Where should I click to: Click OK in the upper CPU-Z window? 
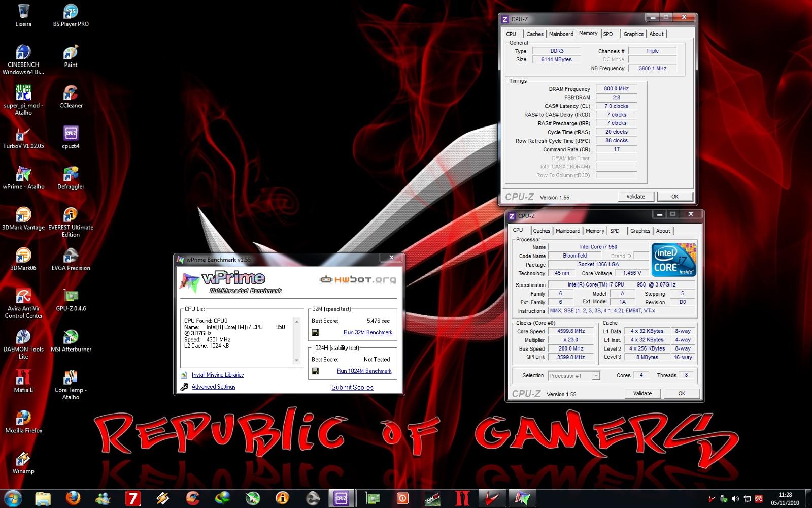coord(675,197)
